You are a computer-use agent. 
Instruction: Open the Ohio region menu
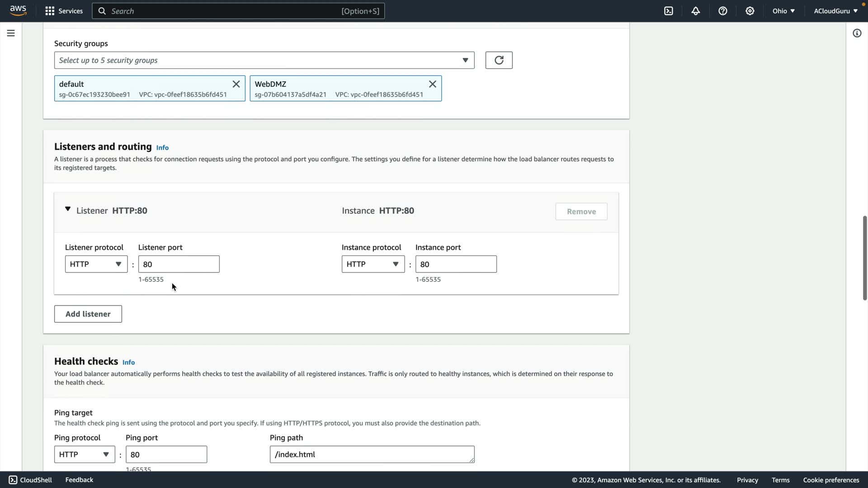[783, 11]
